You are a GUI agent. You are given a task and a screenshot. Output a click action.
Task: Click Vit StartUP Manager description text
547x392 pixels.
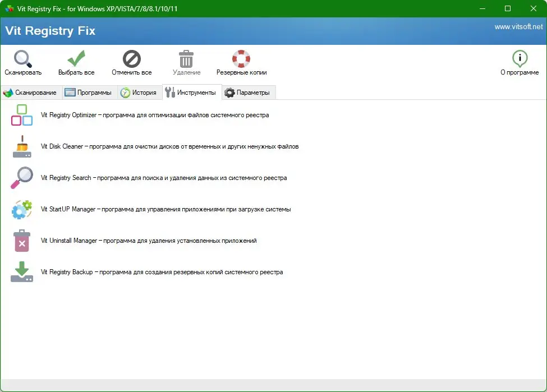coord(166,209)
